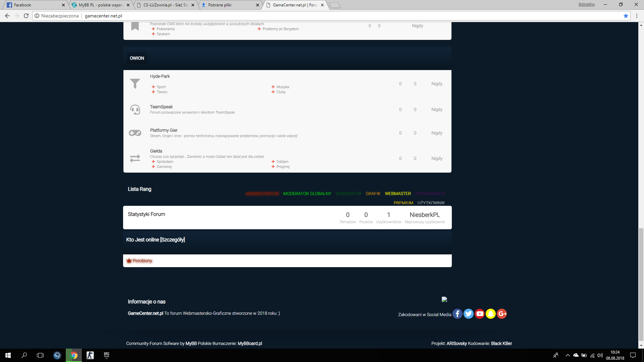644x362 pixels.
Task: Open the Snapchat social media icon
Action: pos(491,314)
